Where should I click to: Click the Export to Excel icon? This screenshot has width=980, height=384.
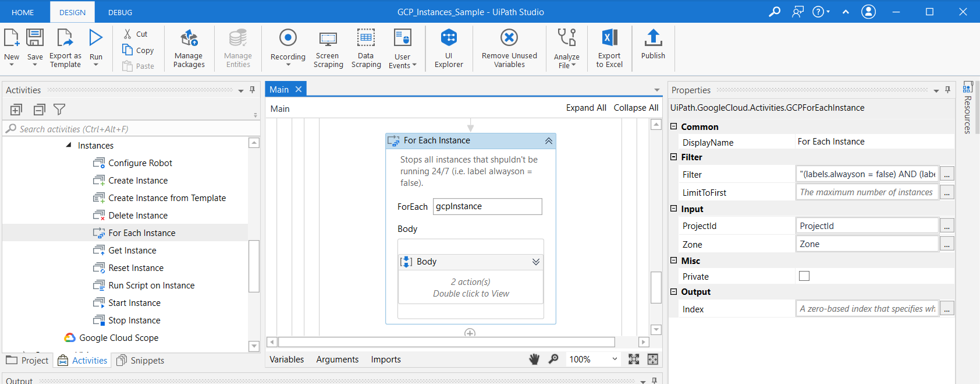[609, 38]
